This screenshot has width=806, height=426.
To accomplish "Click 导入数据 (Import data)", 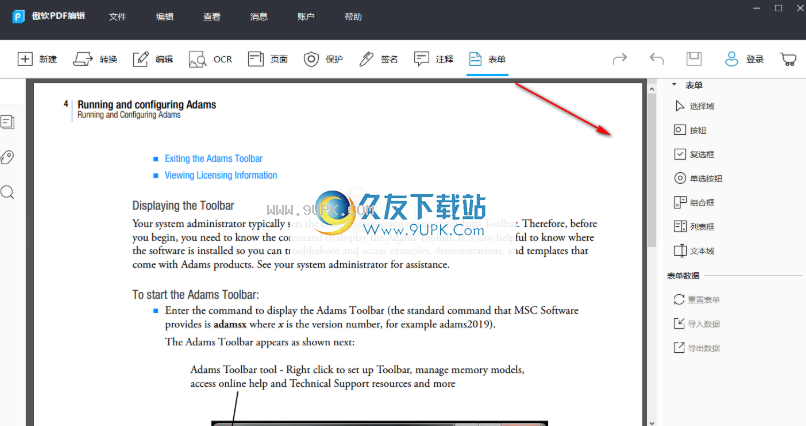I will 697,324.
